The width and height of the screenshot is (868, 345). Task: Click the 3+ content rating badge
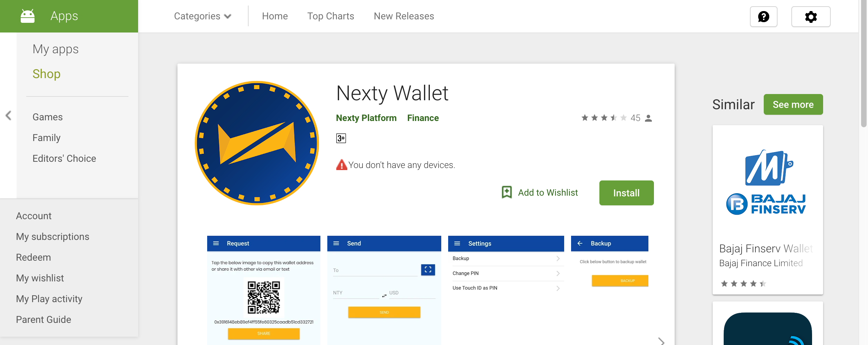click(x=341, y=138)
